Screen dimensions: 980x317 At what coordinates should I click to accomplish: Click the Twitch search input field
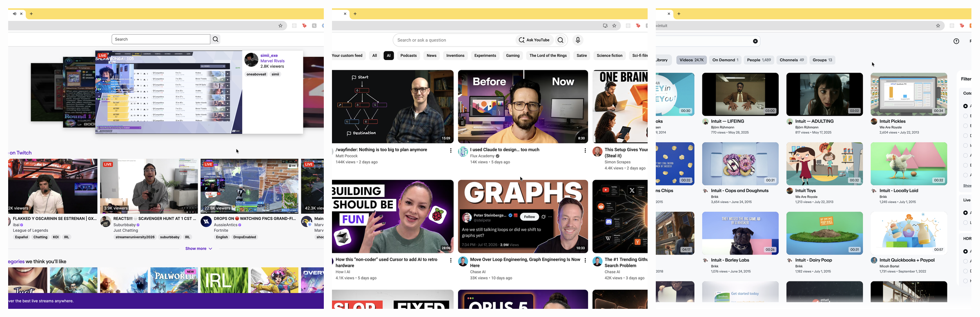click(x=161, y=39)
